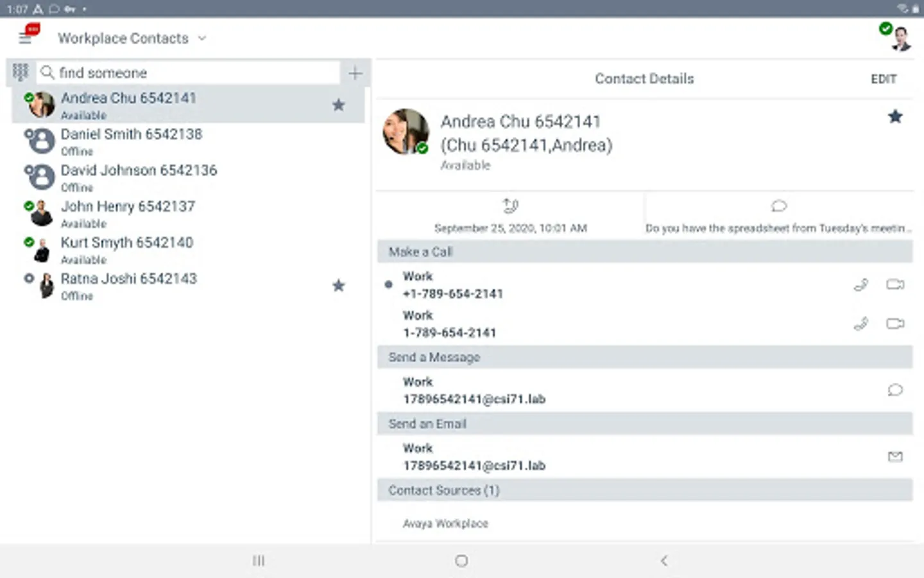Select John Henry 6542137 contact
924x578 pixels.
click(x=188, y=213)
